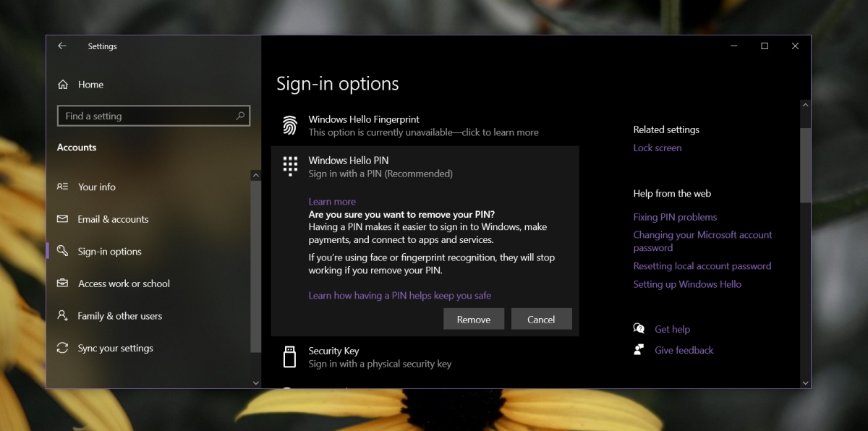Click the Windows Hello PIN grid icon
This screenshot has width=868, height=431.
pos(290,166)
